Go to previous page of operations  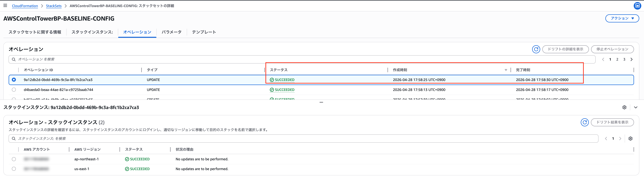point(603,60)
